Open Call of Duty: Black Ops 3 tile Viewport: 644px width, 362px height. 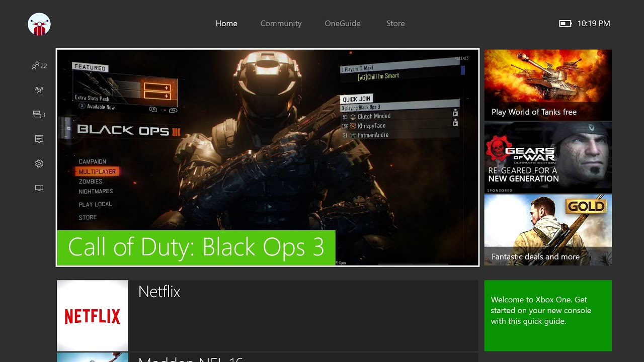tap(268, 157)
